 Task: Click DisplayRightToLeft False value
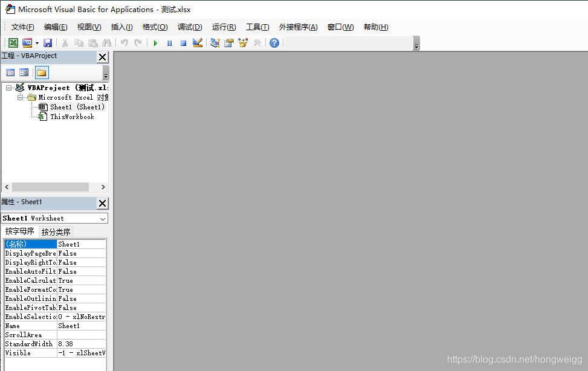click(x=81, y=263)
